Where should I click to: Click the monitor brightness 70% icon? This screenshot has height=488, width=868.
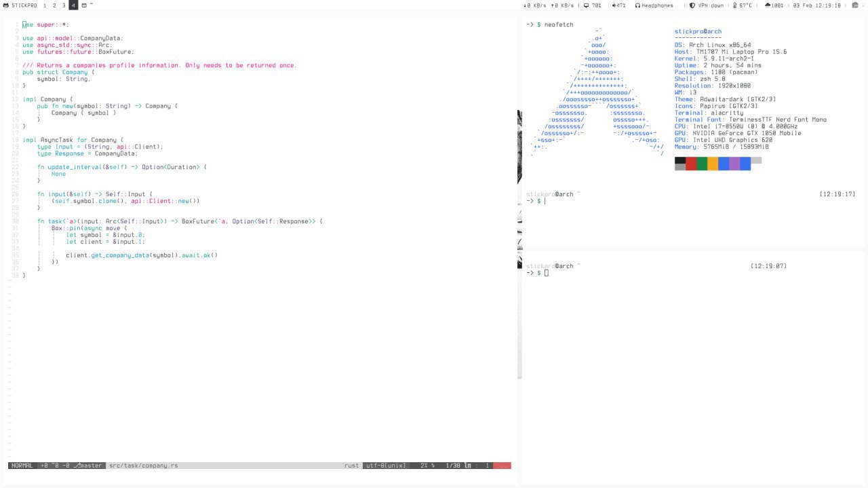click(x=587, y=5)
